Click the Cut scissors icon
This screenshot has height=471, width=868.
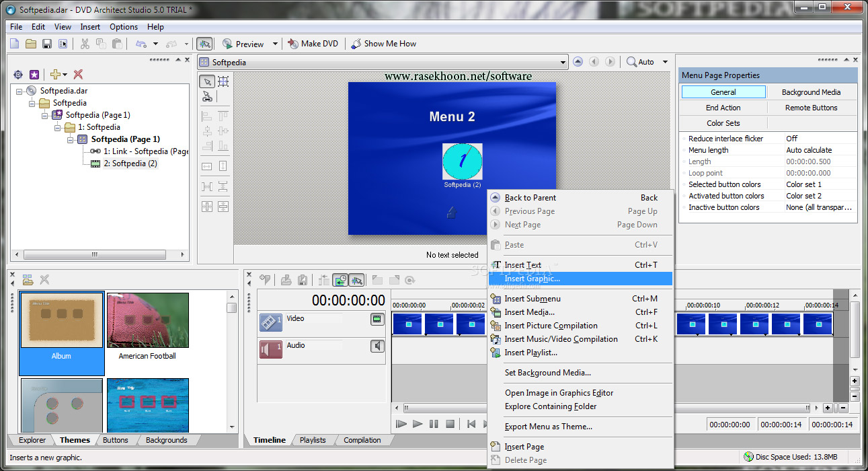point(85,44)
